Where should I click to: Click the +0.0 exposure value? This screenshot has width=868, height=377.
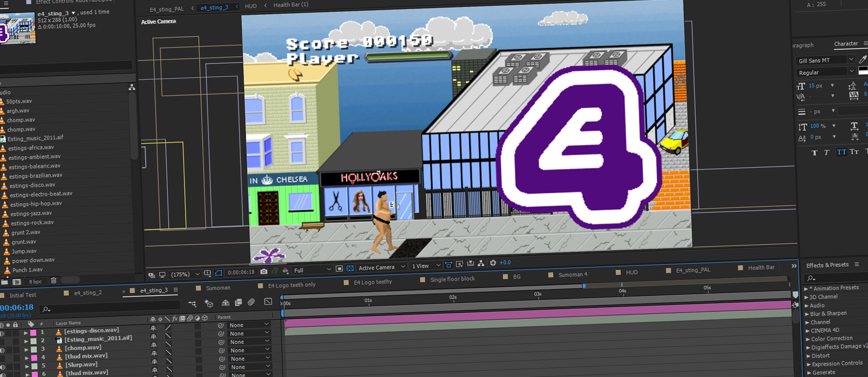pos(505,263)
